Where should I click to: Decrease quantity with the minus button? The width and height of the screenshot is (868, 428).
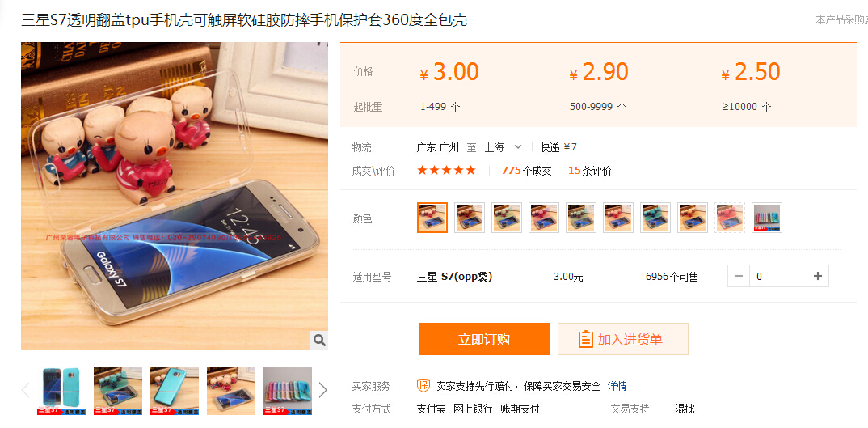[739, 276]
